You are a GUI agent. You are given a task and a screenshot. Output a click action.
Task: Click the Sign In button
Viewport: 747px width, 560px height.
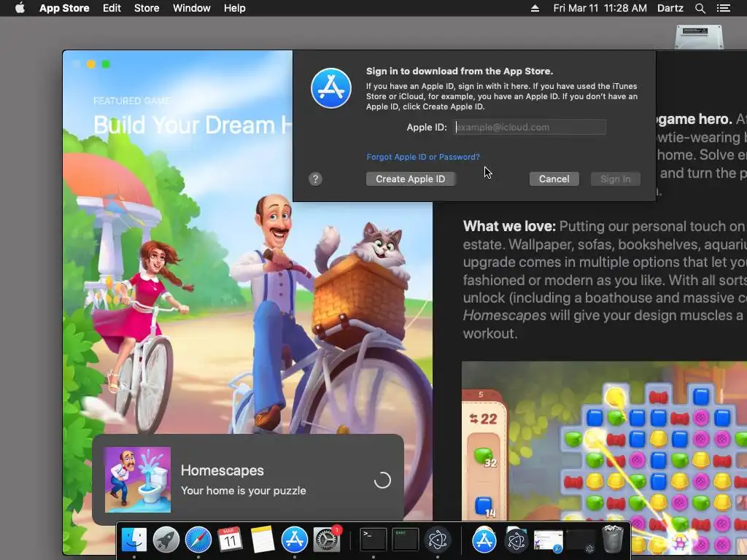(x=616, y=179)
